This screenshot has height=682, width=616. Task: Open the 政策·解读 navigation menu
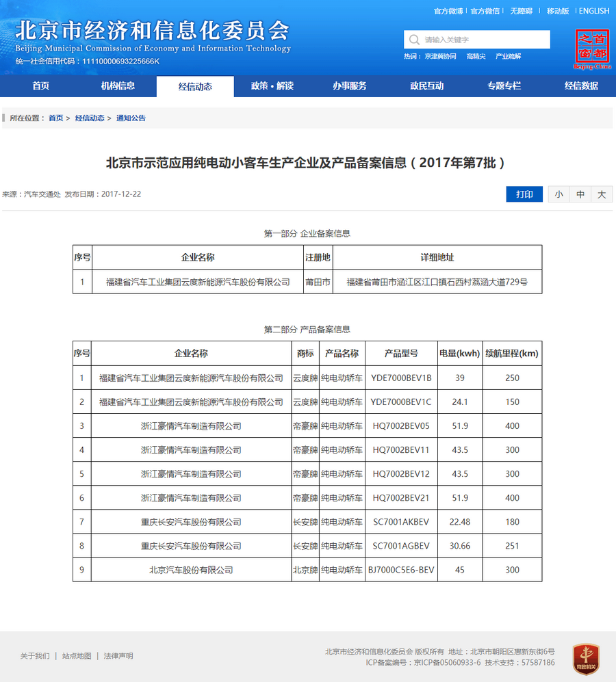272,86
